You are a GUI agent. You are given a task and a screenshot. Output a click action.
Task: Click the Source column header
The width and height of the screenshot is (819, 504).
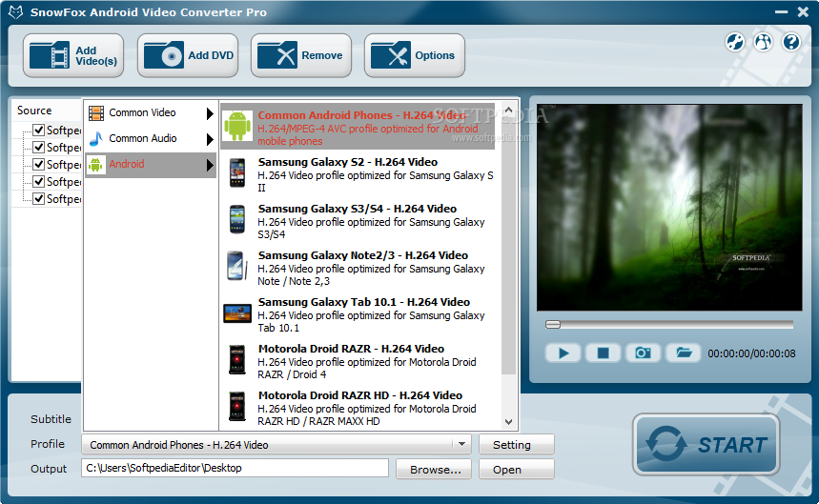[x=46, y=111]
